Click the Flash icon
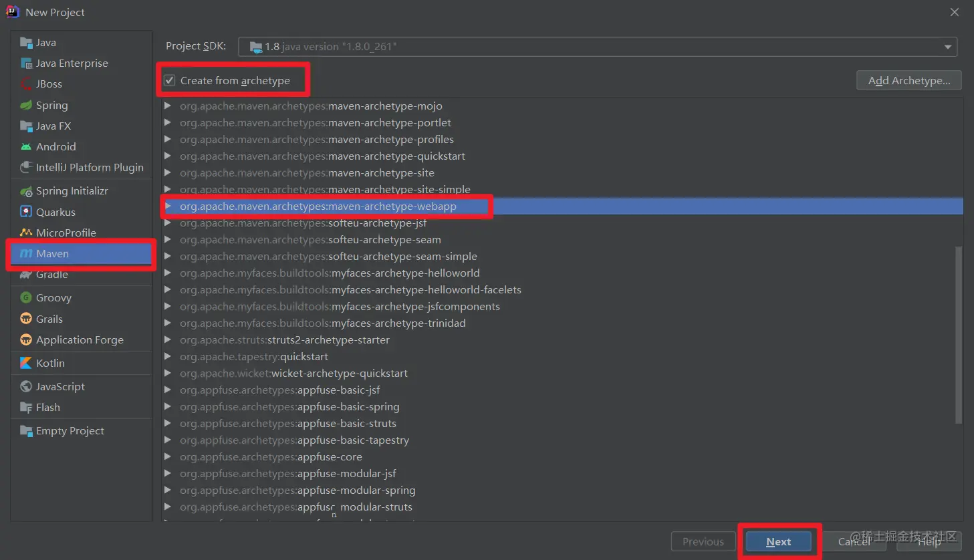 [26, 407]
